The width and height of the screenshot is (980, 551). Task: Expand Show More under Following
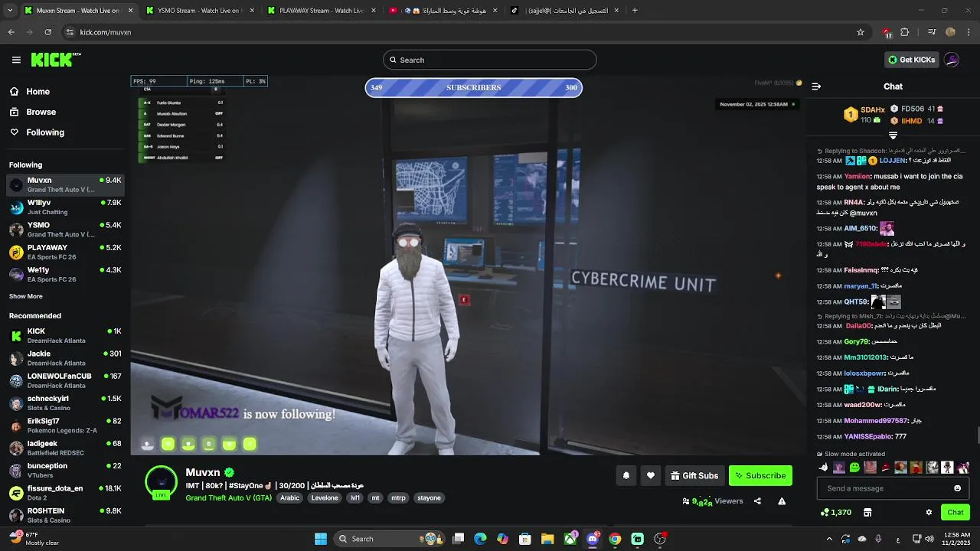point(26,296)
